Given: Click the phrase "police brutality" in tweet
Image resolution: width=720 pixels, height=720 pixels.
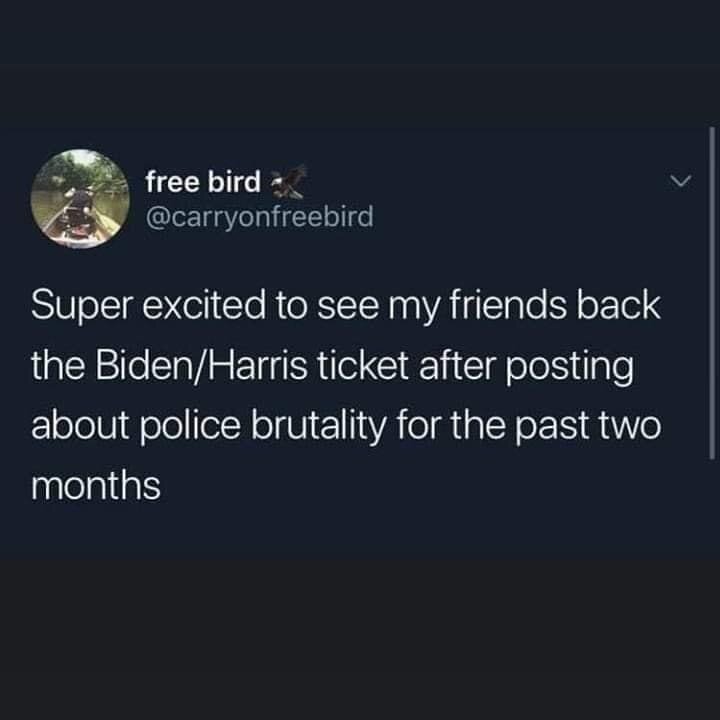Looking at the screenshot, I should (x=263, y=427).
